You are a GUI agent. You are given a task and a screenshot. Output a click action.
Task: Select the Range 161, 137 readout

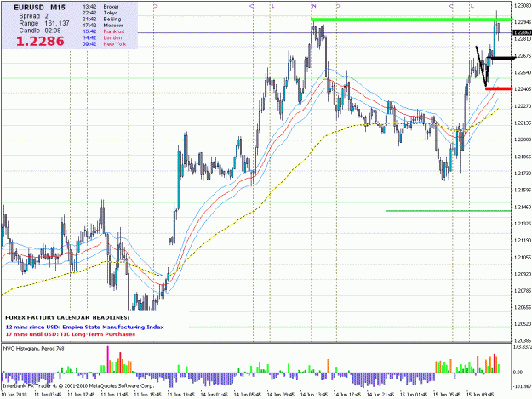coord(44,23)
